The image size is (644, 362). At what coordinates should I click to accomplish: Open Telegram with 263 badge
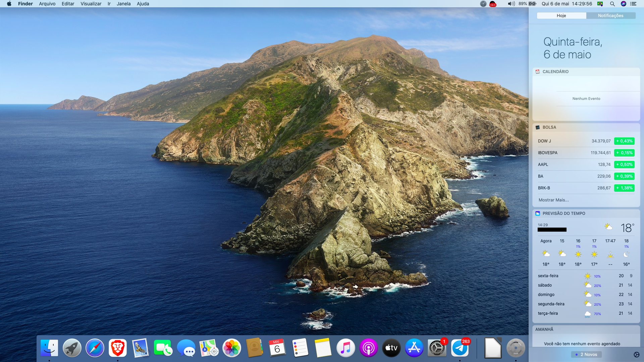(460, 348)
